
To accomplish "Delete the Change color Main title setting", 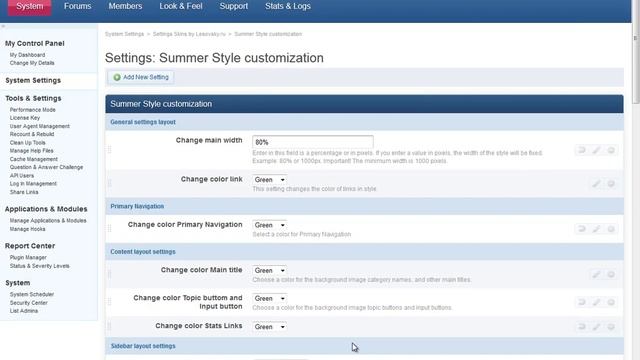I will 611,274.
